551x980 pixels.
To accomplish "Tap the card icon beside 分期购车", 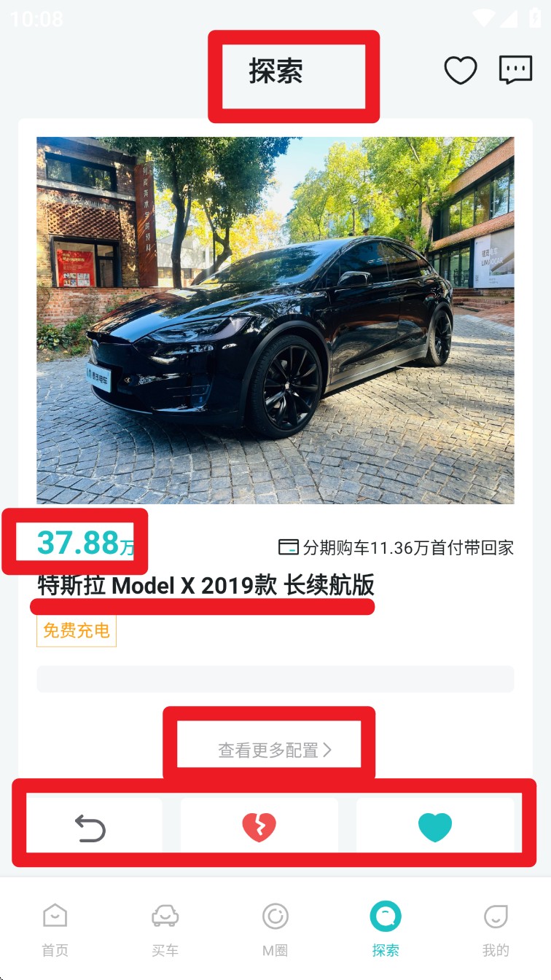I will click(x=289, y=547).
